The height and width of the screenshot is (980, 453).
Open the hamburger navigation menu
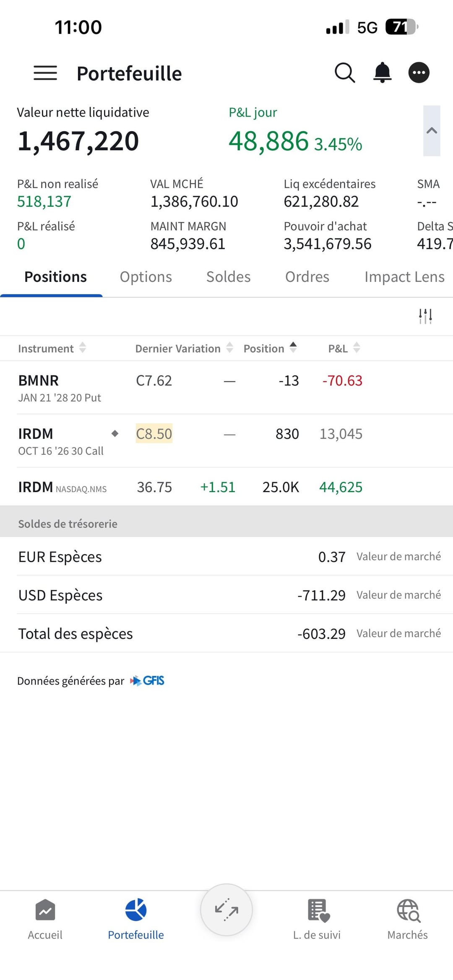45,73
